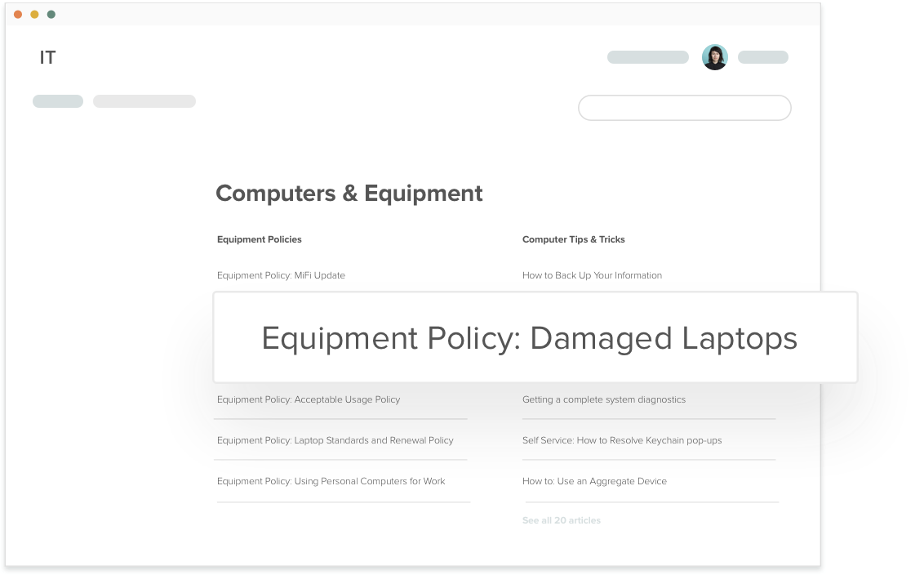Viewport: 924px width, 575px height.
Task: Click into the rounded search field
Action: tap(685, 108)
